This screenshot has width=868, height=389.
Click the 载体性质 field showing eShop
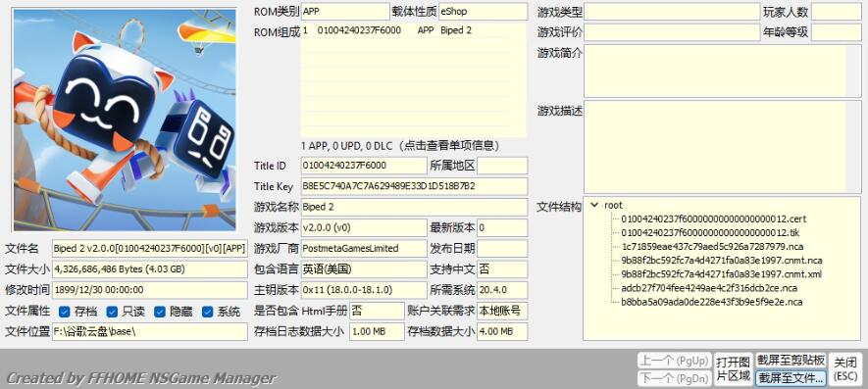[484, 11]
